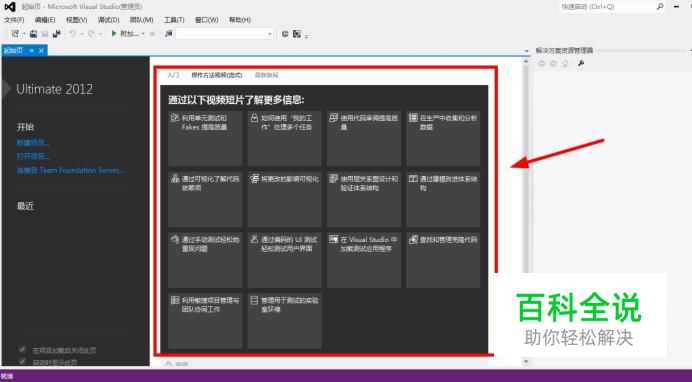Expand the Undo history dropdown arrow
The height and width of the screenshot is (382, 692).
click(x=81, y=34)
